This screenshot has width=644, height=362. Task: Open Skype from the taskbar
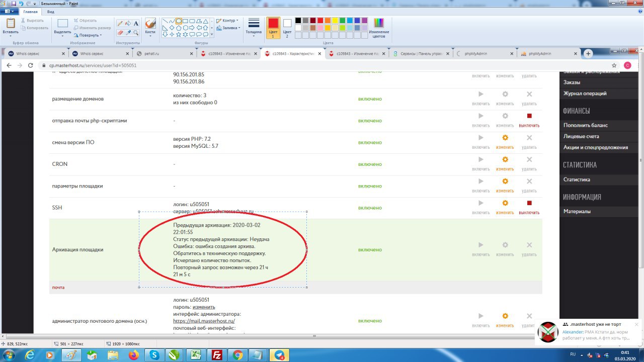pos(154,355)
